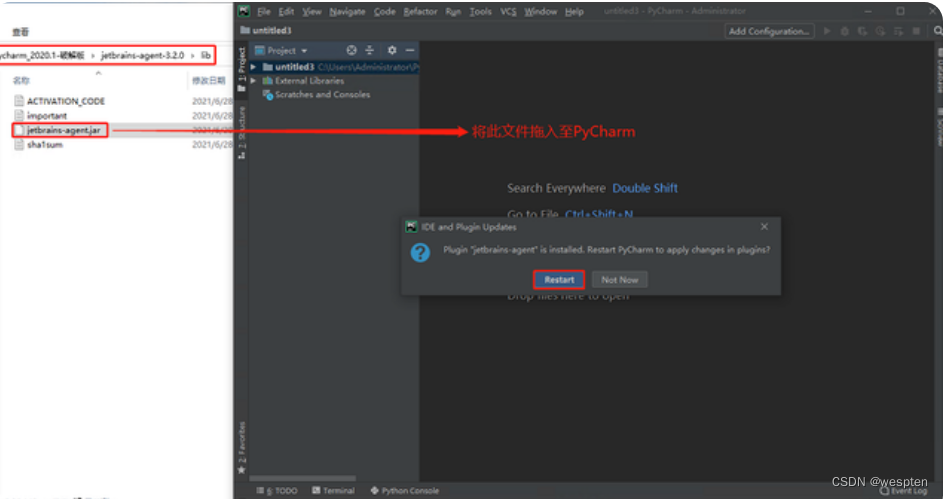Open the Tools menu
944x499 pixels.
tap(480, 11)
